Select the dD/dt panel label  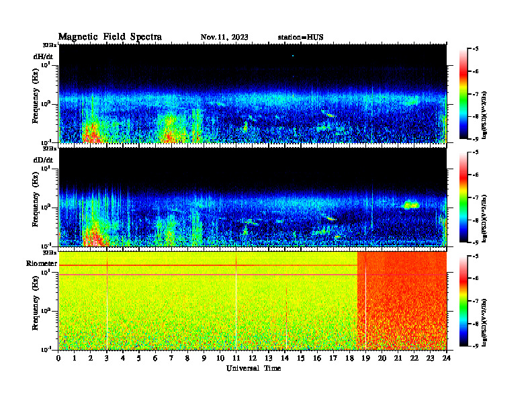pos(43,160)
